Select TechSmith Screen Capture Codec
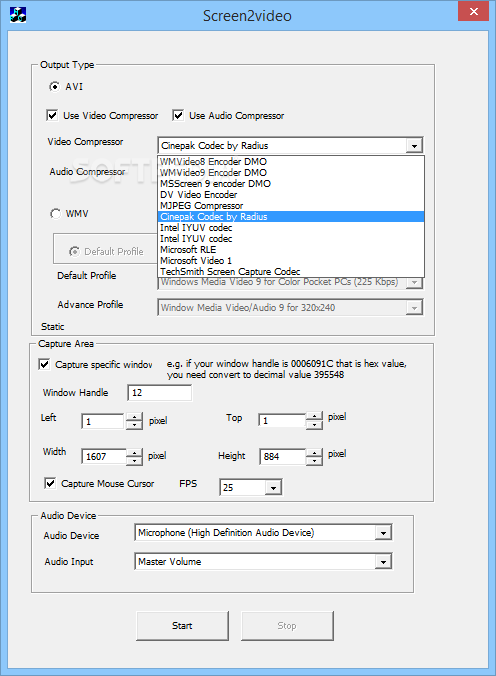 point(291,272)
